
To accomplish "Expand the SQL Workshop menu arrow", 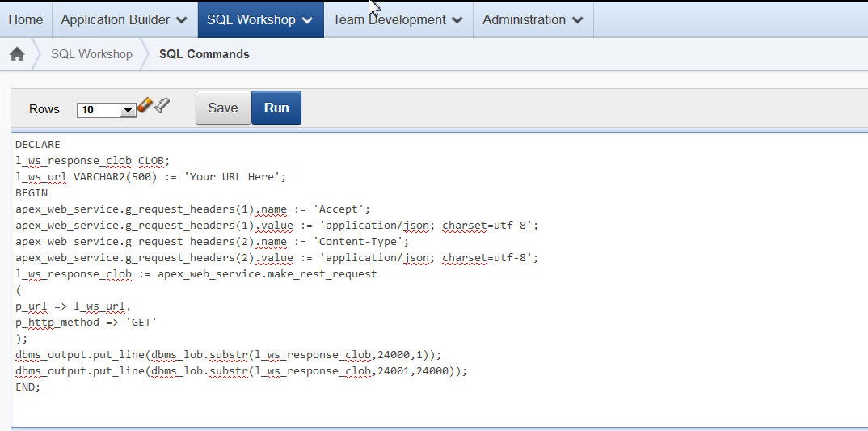I will (307, 20).
